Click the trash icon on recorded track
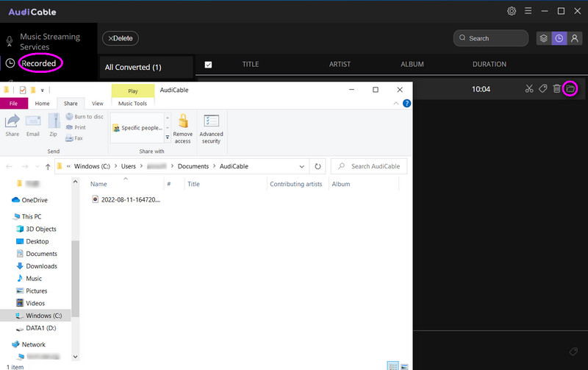Screen dimensions: 588x370 click(x=557, y=89)
